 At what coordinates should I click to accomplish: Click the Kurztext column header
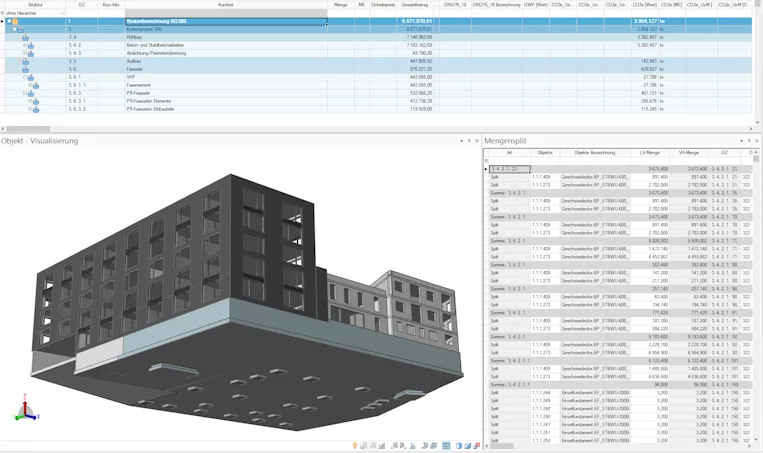coord(226,4)
